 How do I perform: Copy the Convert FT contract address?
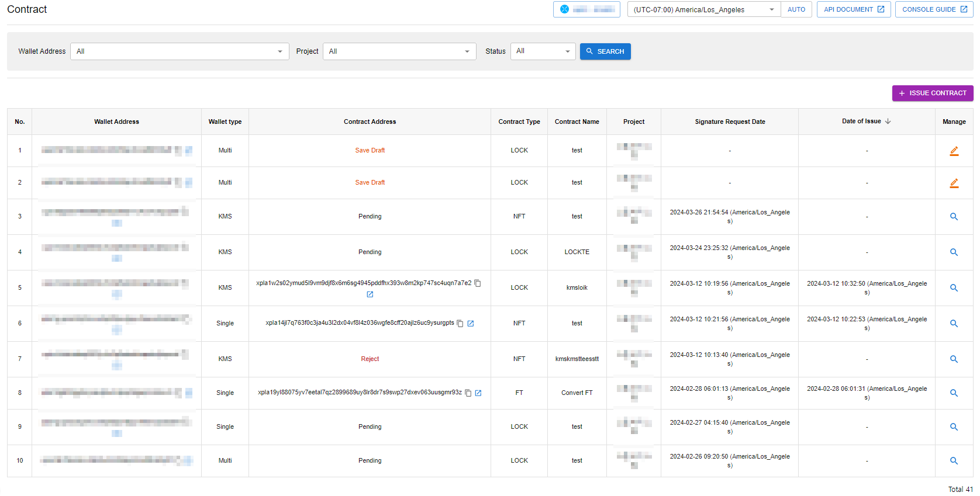coord(468,393)
